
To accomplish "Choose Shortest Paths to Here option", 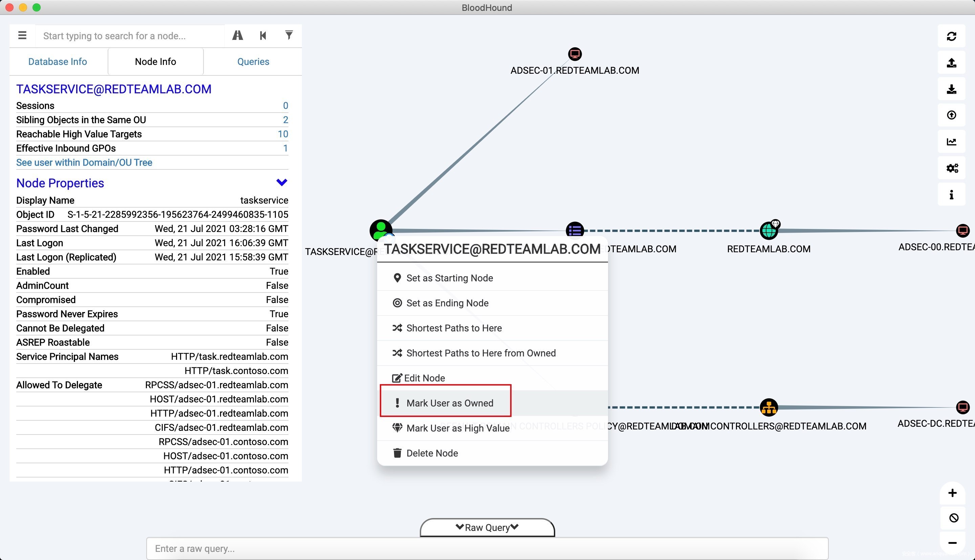I will [454, 328].
